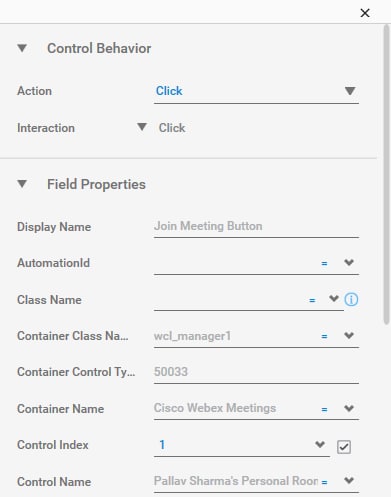Click the equals operator for Container Name
The height and width of the screenshot is (497, 391).
point(324,409)
